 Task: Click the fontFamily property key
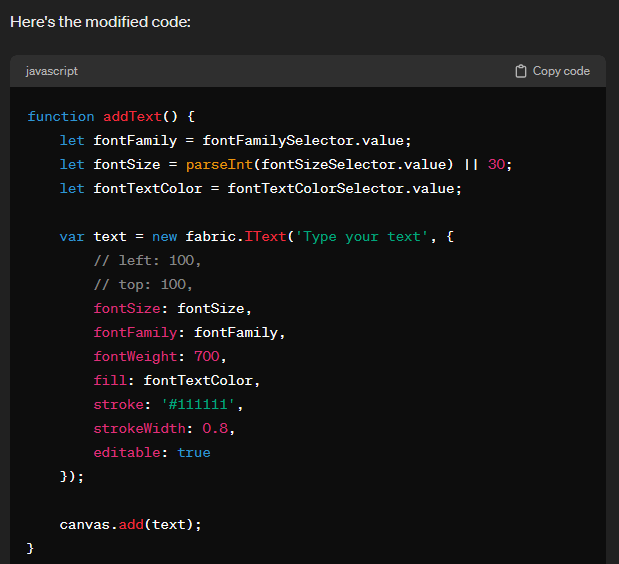(x=135, y=332)
